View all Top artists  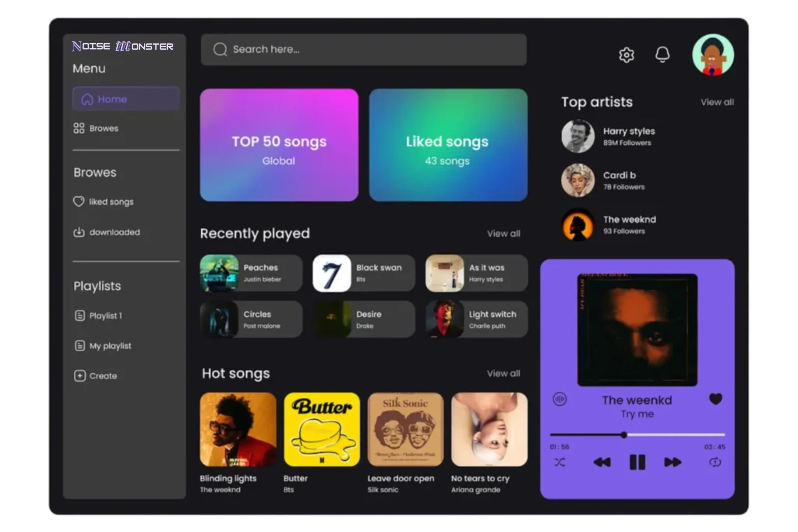pos(717,102)
